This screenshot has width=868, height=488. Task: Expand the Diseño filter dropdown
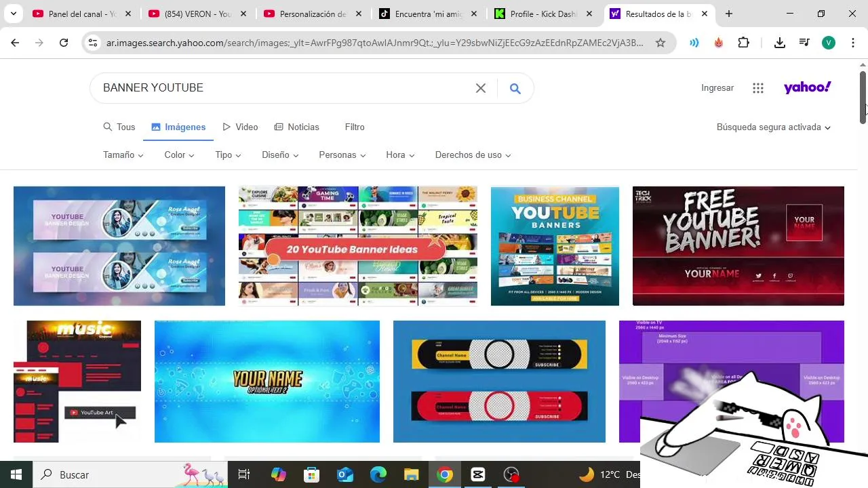click(280, 155)
